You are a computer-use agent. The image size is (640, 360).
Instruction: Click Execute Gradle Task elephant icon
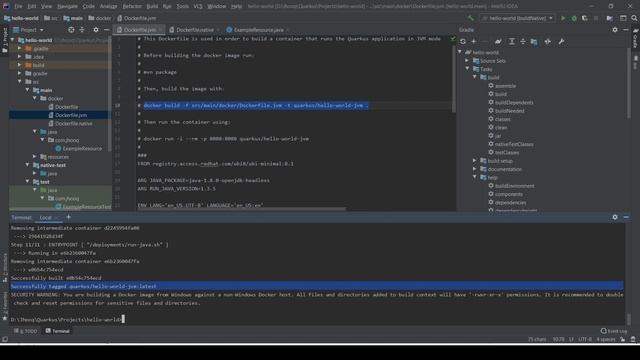(498, 42)
